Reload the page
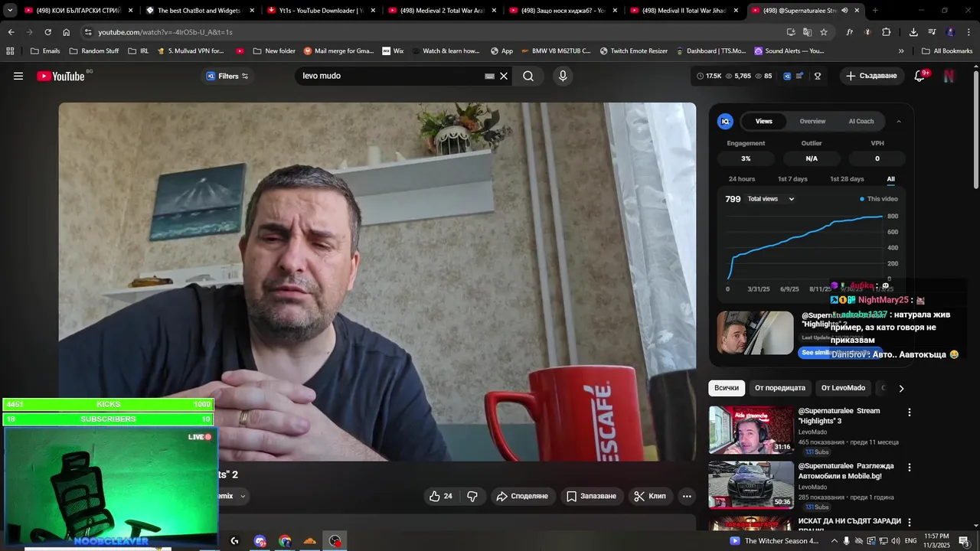Screen dimensions: 980x551 47,32
